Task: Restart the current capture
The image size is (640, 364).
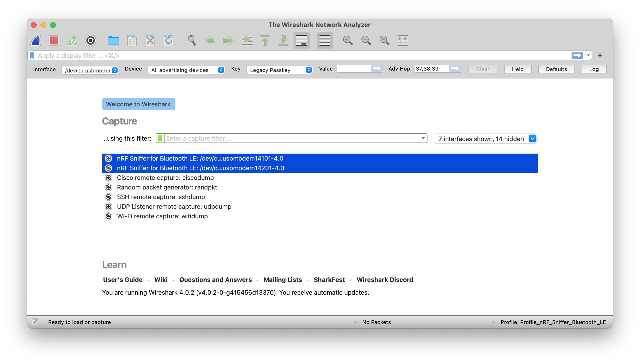Action: click(72, 40)
